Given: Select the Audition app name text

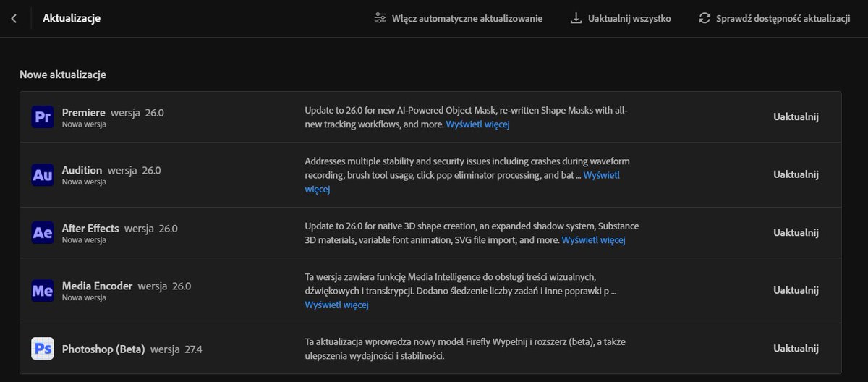Looking at the screenshot, I should click(x=82, y=171).
